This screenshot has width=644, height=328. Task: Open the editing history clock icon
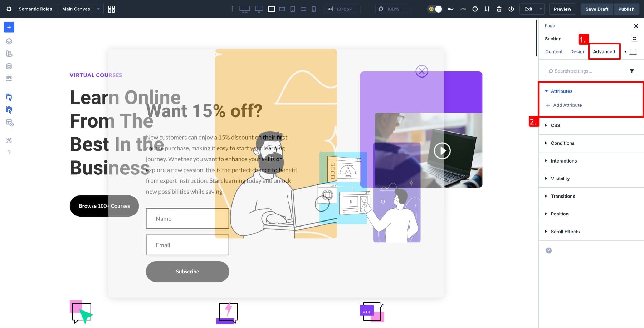(475, 9)
